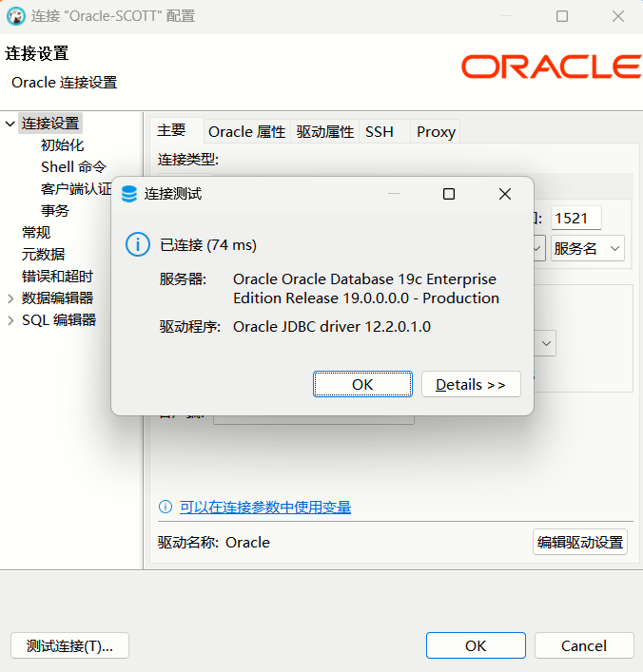Maximize the Oracle-SCOTT configuration window
The height and width of the screenshot is (672, 643).
[562, 16]
